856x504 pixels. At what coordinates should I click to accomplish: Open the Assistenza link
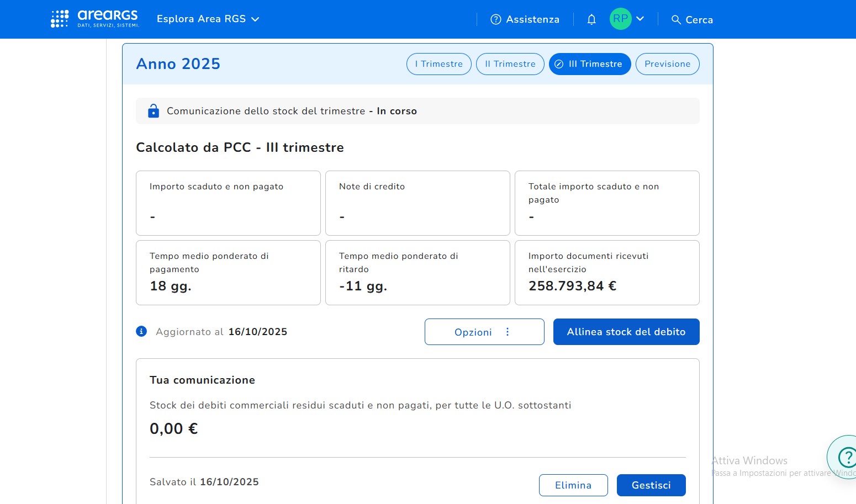pos(532,19)
